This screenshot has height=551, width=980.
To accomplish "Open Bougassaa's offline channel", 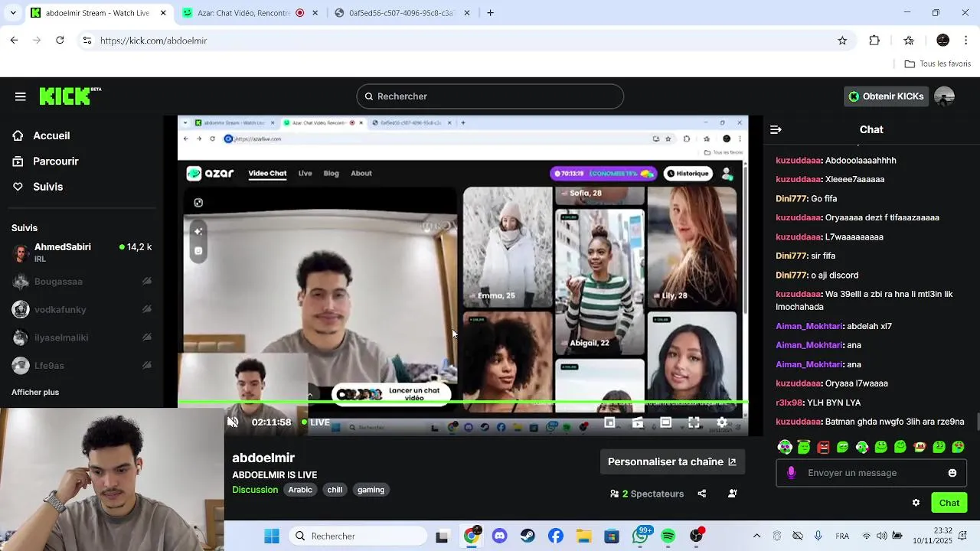I will (82, 282).
